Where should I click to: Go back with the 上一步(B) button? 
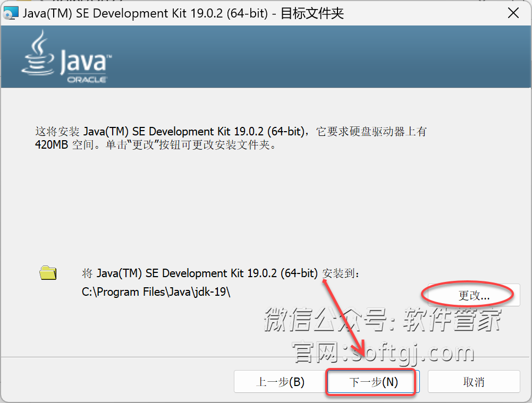(280, 382)
